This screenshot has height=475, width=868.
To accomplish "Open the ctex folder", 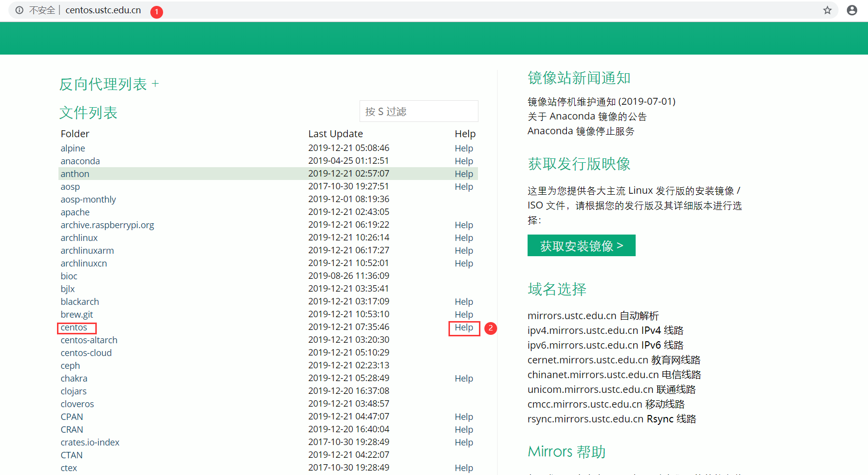I will pos(69,468).
